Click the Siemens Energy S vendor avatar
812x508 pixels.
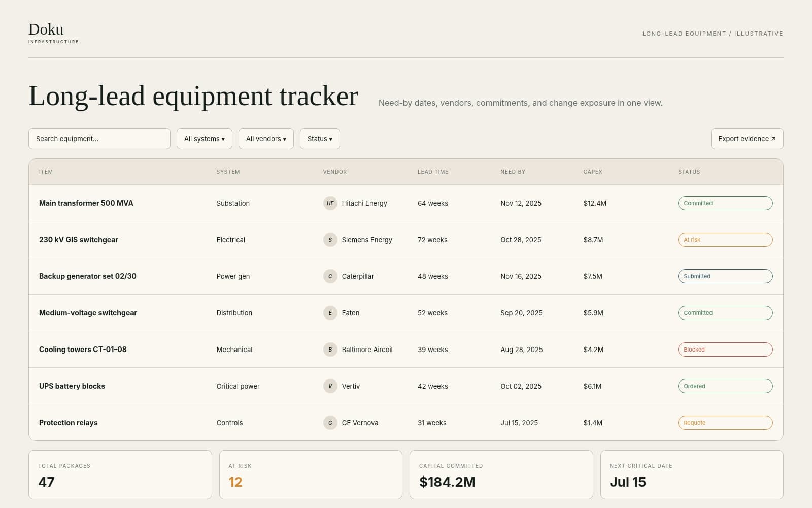[x=330, y=240]
